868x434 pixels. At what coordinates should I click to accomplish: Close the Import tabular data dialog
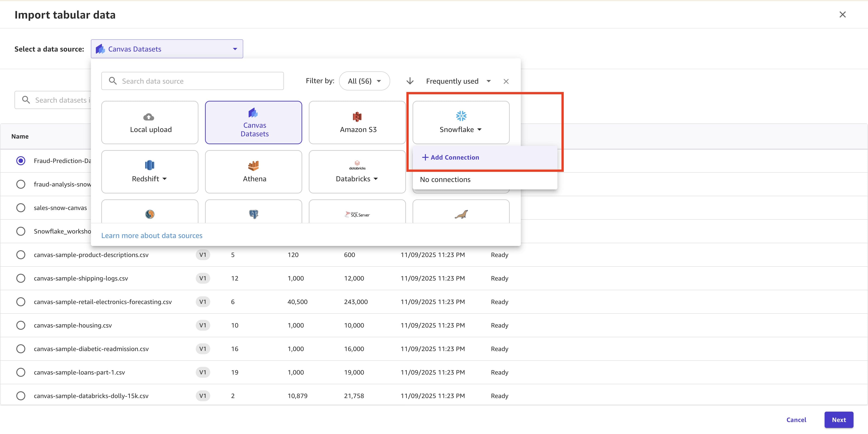pos(842,14)
